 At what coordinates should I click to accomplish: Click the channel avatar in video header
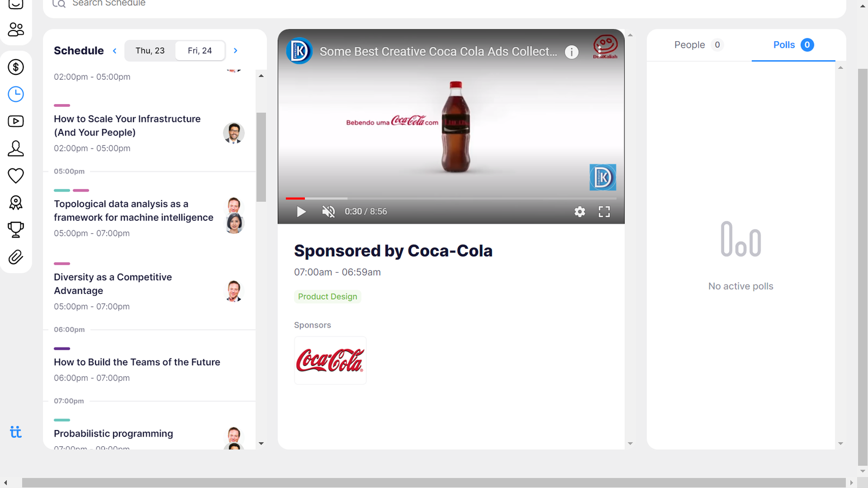[299, 51]
